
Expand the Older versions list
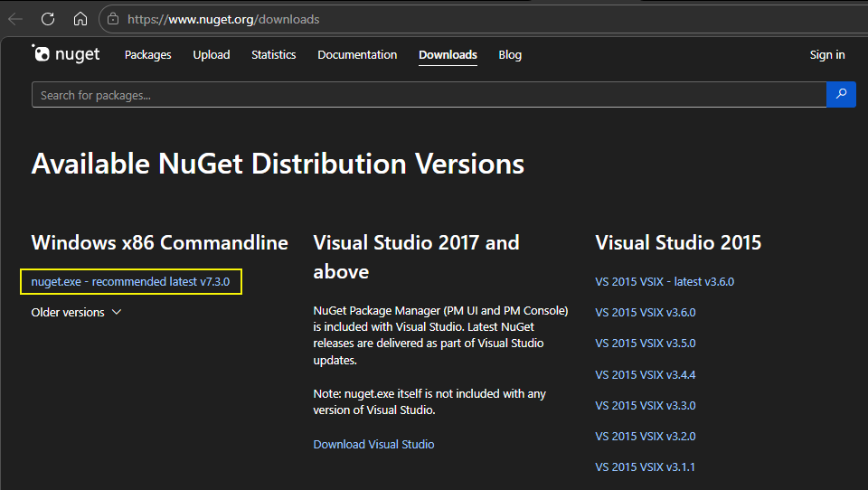(76, 313)
